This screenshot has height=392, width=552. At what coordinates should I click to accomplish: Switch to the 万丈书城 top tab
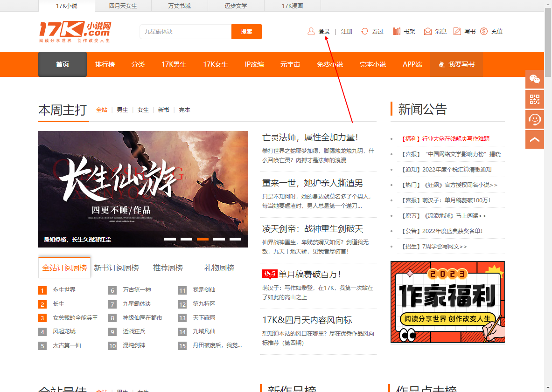[x=179, y=6]
